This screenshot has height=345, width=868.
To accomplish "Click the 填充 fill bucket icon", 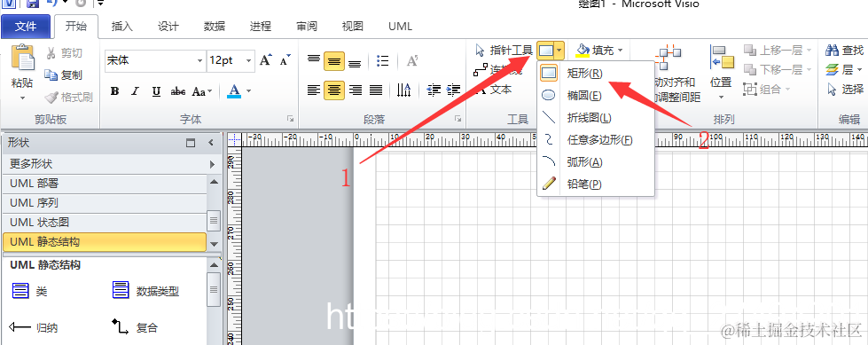I will [583, 51].
